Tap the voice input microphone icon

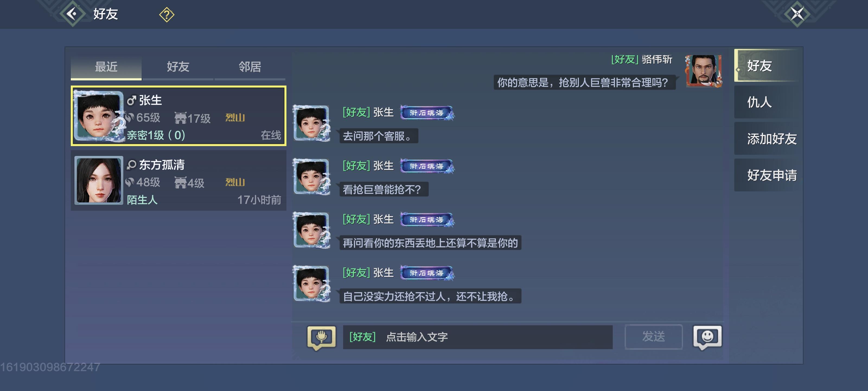[x=321, y=337]
